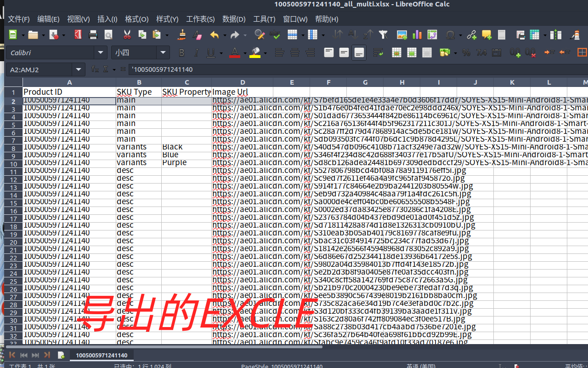This screenshot has height=368, width=588.
Task: Expand the Calibri font name dropdown
Action: pyautogui.click(x=101, y=53)
